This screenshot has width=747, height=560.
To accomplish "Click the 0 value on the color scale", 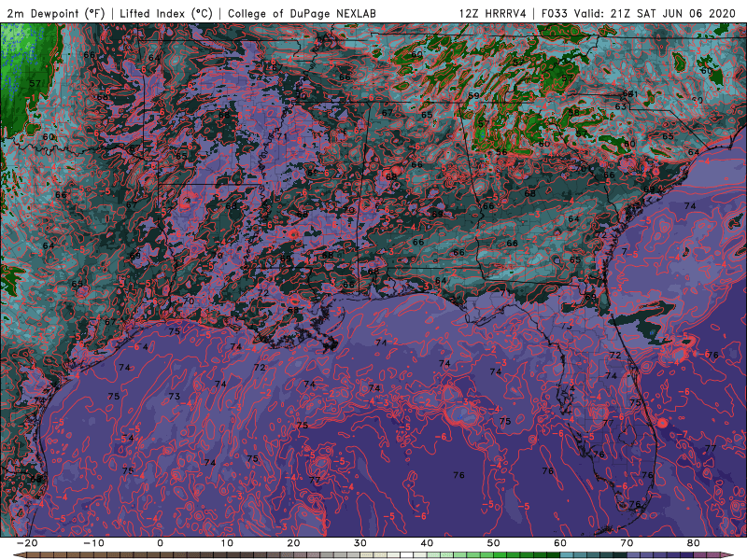I will (x=160, y=543).
